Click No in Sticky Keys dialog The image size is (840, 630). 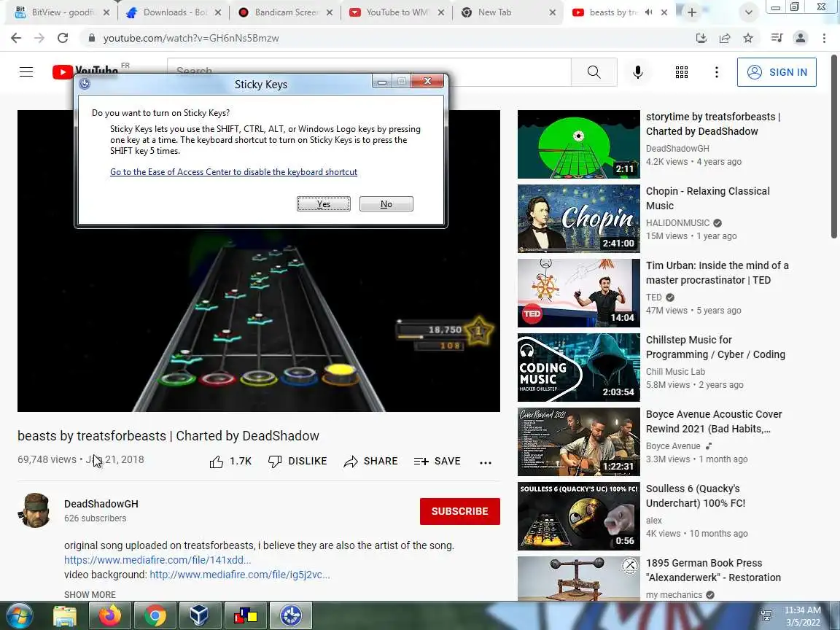point(386,204)
